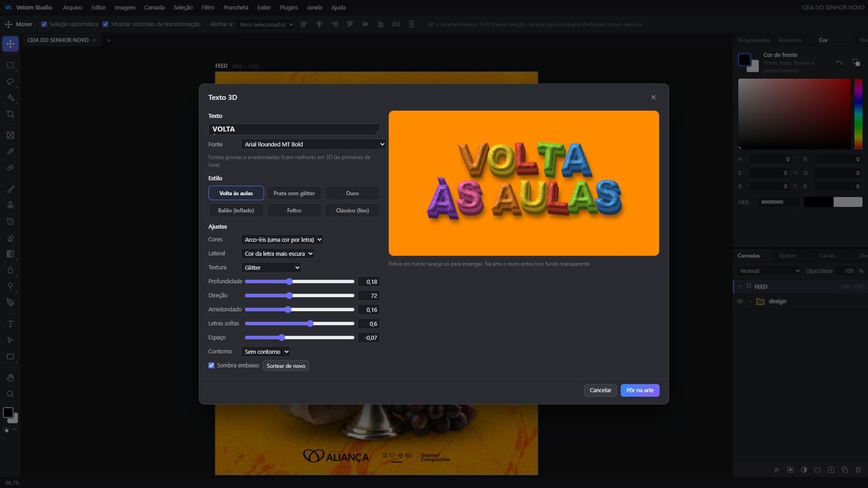Click the align bottom edges icon

point(381,24)
